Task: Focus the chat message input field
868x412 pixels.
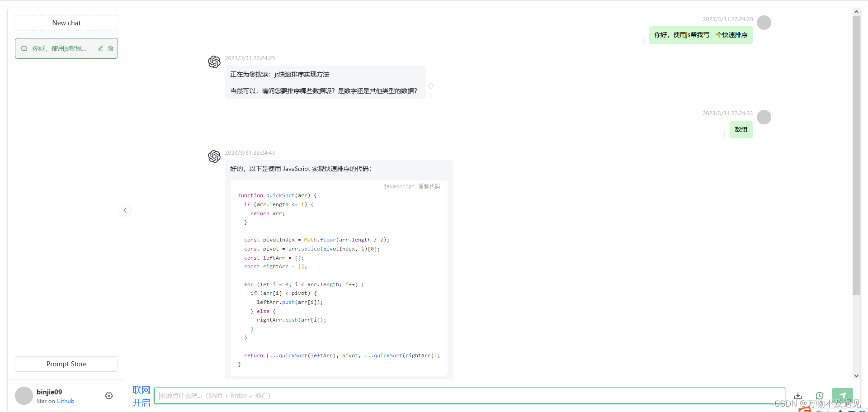Action: point(470,396)
